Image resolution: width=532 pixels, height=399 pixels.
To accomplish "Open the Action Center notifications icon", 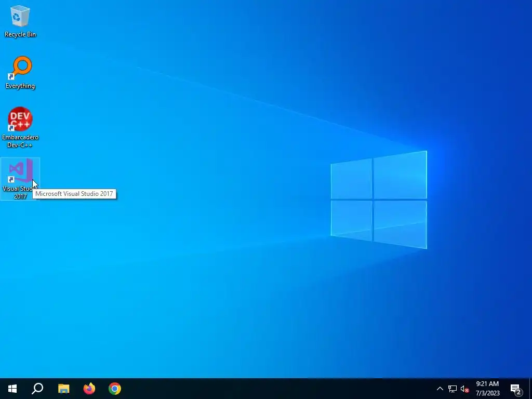I will point(516,389).
